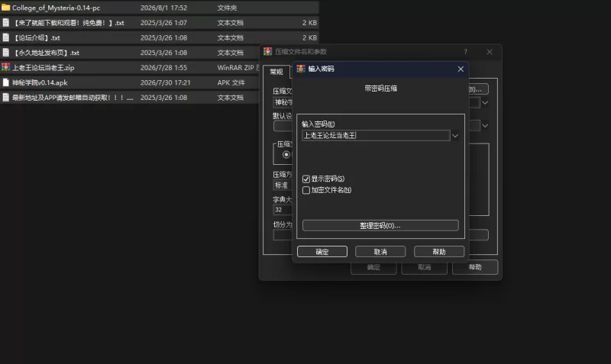611x364 pixels.
Task: Enable the 加密文件名 checkbox
Action: (306, 190)
